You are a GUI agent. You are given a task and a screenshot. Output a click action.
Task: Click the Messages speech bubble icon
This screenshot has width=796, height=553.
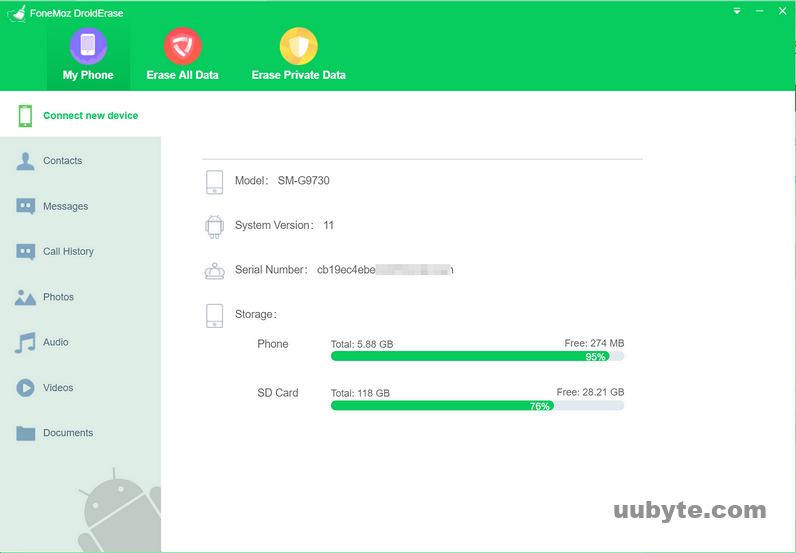pos(25,206)
